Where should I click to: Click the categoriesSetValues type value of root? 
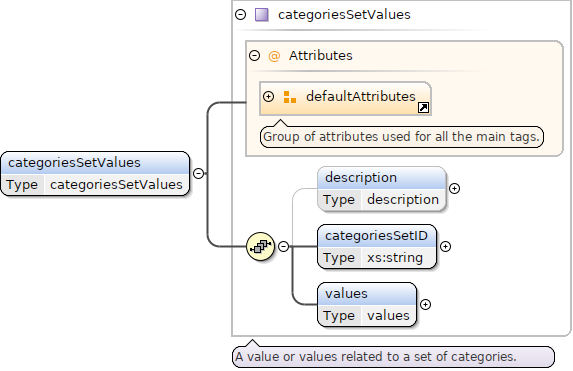(116, 185)
